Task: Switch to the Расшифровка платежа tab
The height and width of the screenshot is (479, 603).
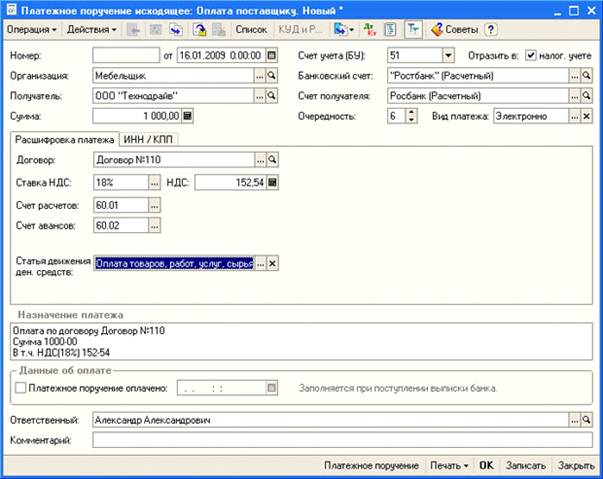Action: tap(64, 140)
